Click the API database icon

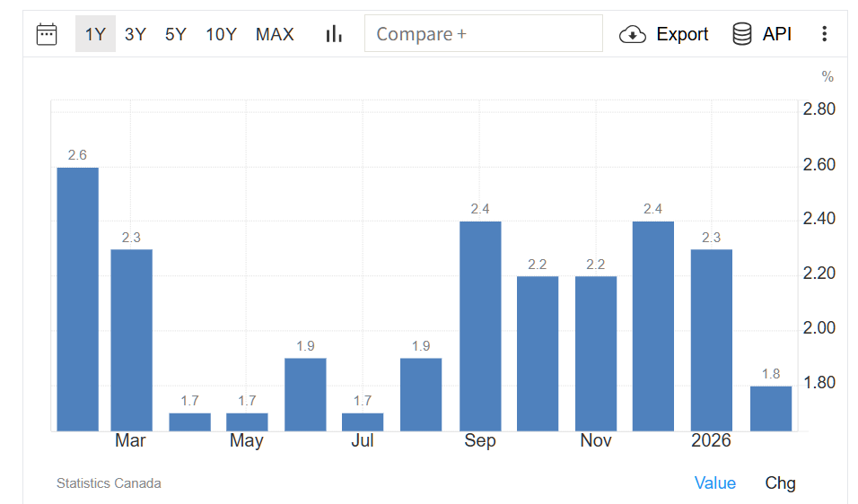pyautogui.click(x=742, y=34)
